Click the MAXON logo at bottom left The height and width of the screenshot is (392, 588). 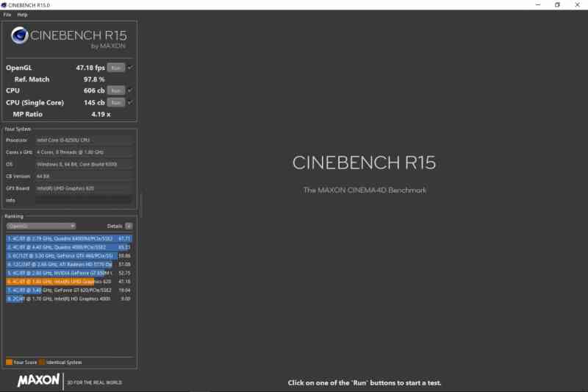click(38, 380)
